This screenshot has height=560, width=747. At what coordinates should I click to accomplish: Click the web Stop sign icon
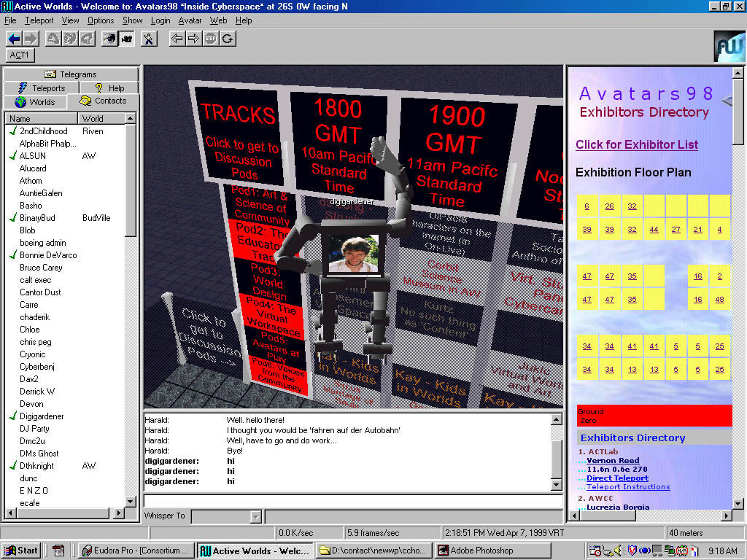[211, 39]
